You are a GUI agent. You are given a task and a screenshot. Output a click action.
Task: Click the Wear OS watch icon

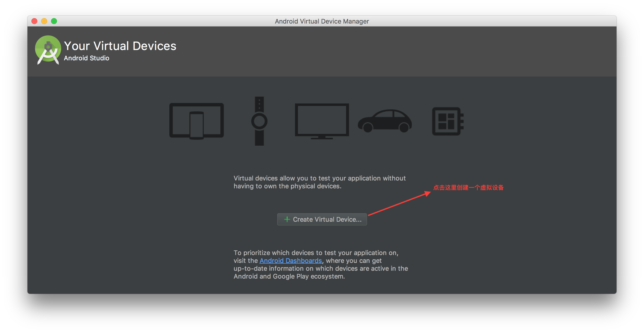pyautogui.click(x=259, y=121)
